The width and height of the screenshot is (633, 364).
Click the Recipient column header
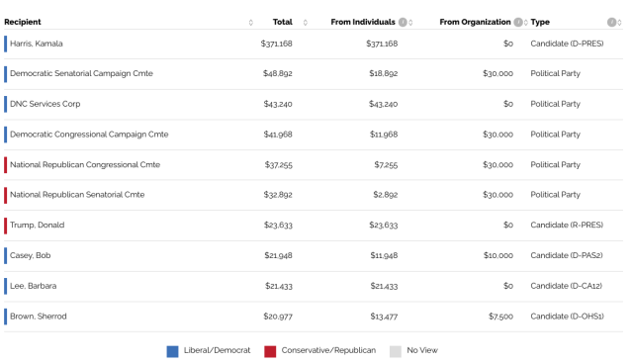pos(23,22)
